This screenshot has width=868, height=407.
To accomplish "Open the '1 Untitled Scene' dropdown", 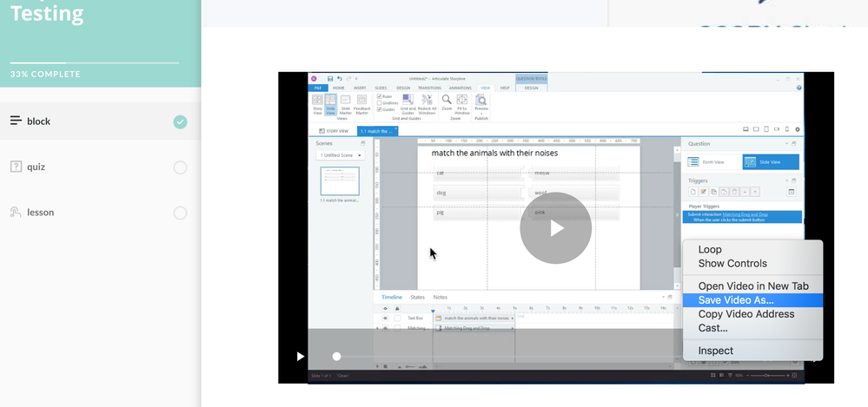I will [x=340, y=155].
